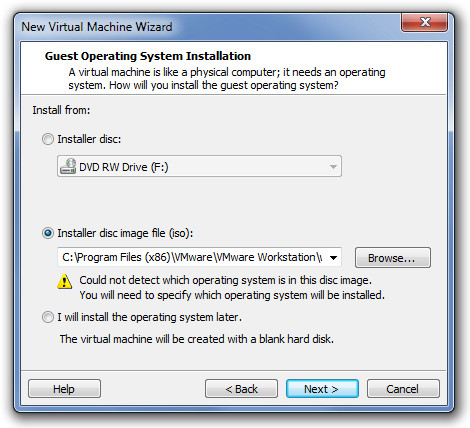Image resolution: width=470 pixels, height=428 pixels.
Task: Cancel the virtual machine wizard
Action: 403,389
